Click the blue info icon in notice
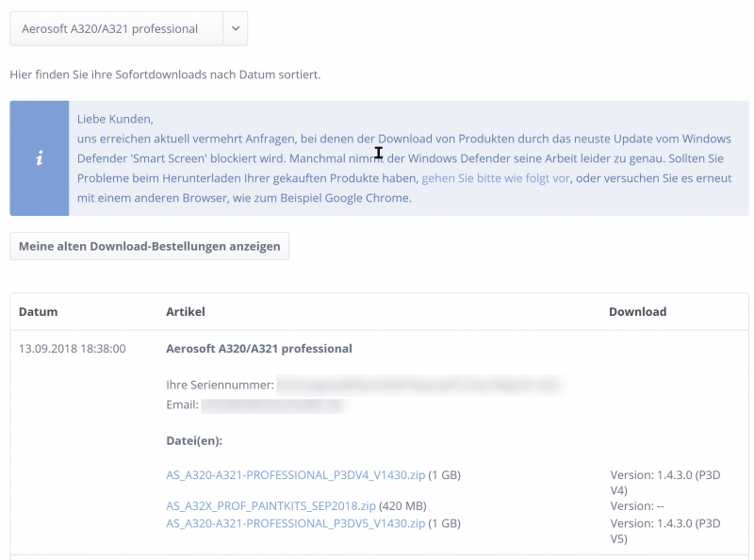The height and width of the screenshot is (560, 754). tap(40, 158)
